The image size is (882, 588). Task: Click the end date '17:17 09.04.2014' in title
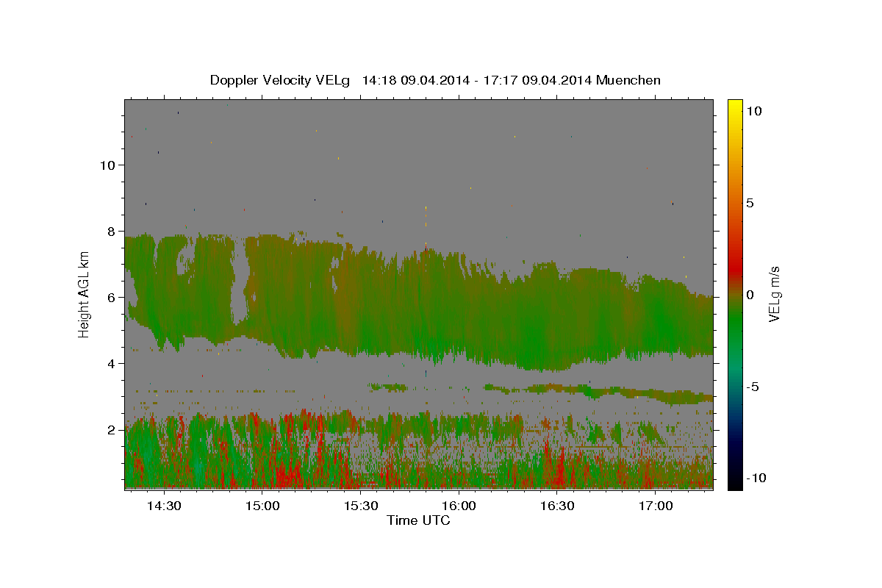(539, 80)
